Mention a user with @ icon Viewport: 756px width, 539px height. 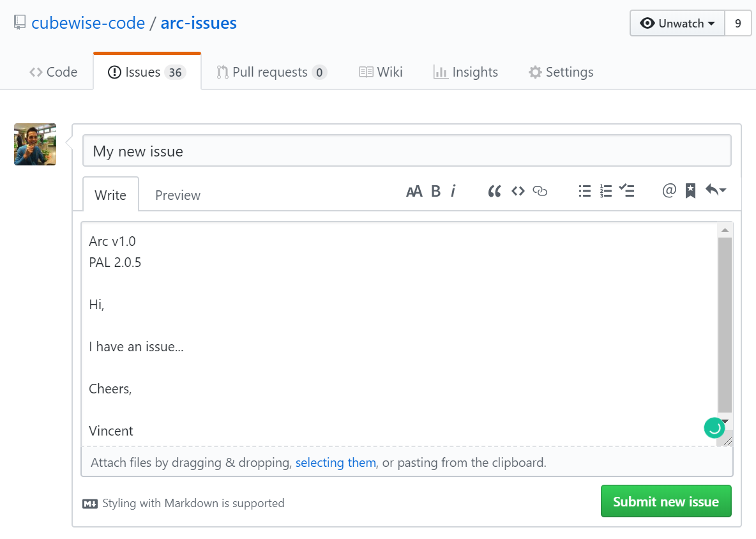pos(669,190)
